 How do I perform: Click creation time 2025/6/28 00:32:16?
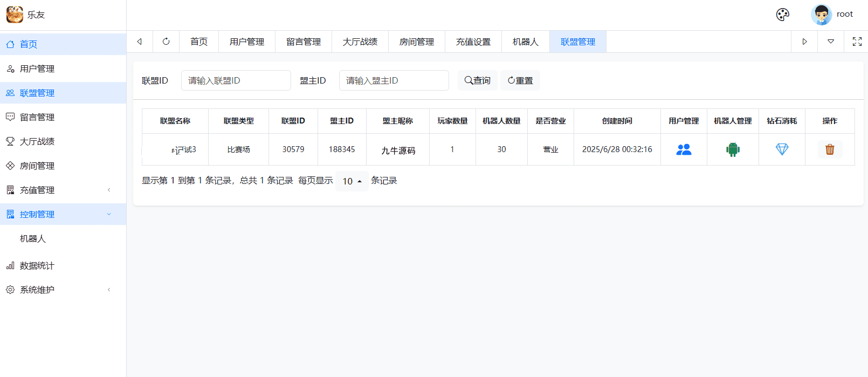[617, 149]
